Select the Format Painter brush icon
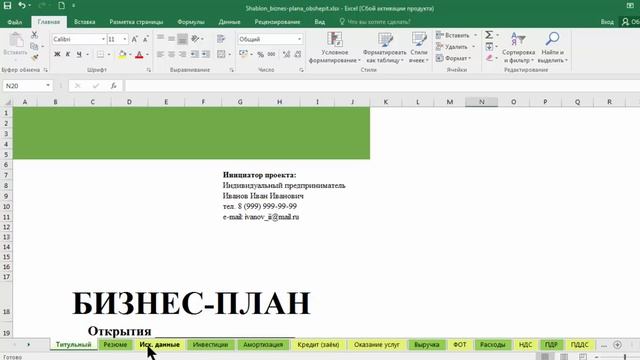The width and height of the screenshot is (640, 360). coord(34,58)
